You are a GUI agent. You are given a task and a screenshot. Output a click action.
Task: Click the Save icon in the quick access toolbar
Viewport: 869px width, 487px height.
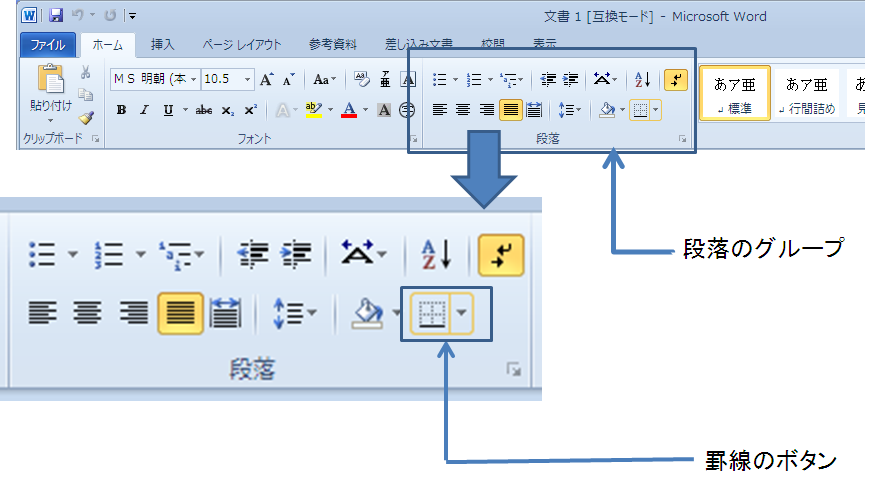pyautogui.click(x=56, y=15)
